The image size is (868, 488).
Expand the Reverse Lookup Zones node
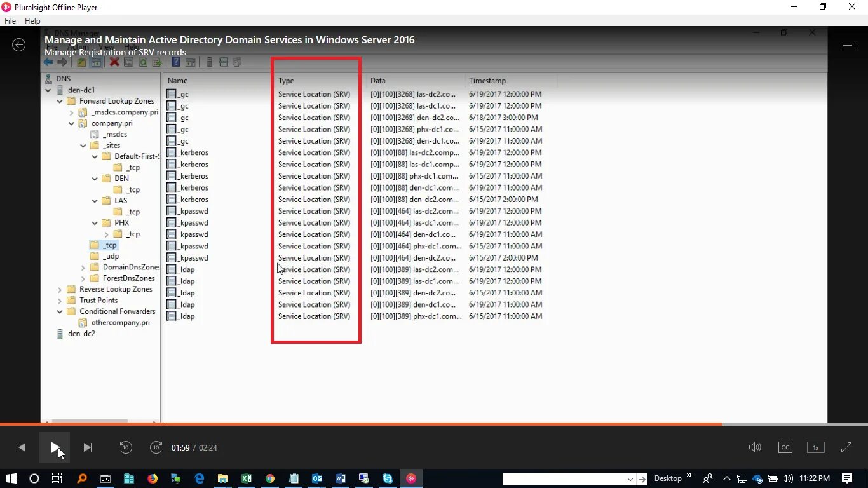point(60,289)
